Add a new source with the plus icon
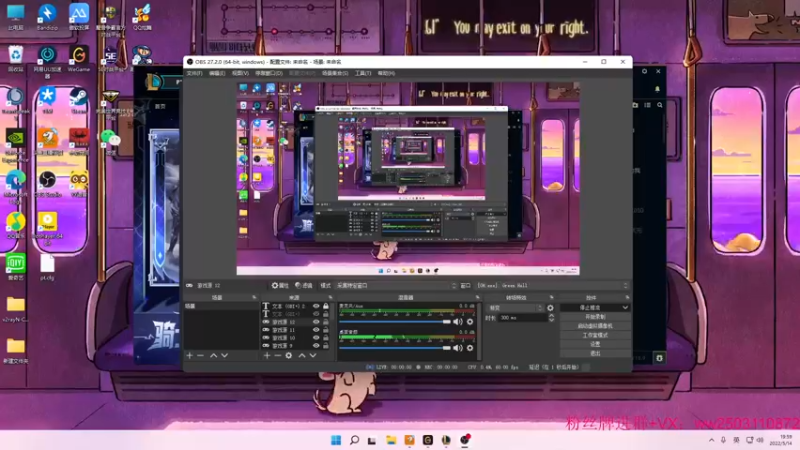The width and height of the screenshot is (800, 450). pyautogui.click(x=267, y=356)
